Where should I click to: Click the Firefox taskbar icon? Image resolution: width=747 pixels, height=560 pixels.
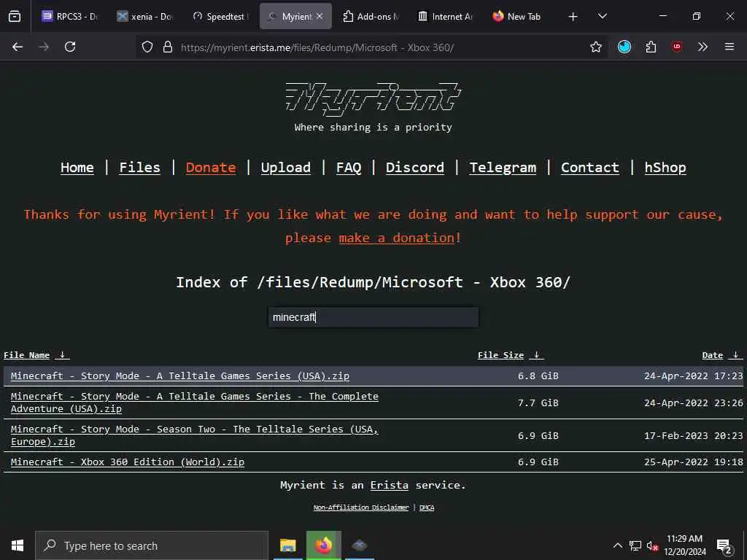(x=323, y=545)
